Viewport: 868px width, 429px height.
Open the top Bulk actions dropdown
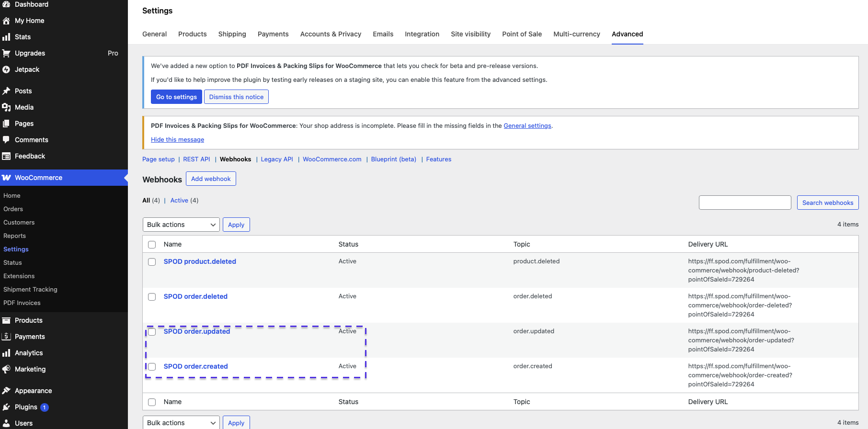(x=181, y=225)
